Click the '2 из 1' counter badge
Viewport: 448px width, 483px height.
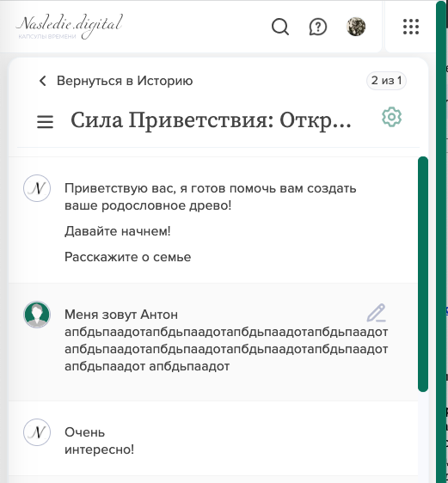(x=386, y=81)
